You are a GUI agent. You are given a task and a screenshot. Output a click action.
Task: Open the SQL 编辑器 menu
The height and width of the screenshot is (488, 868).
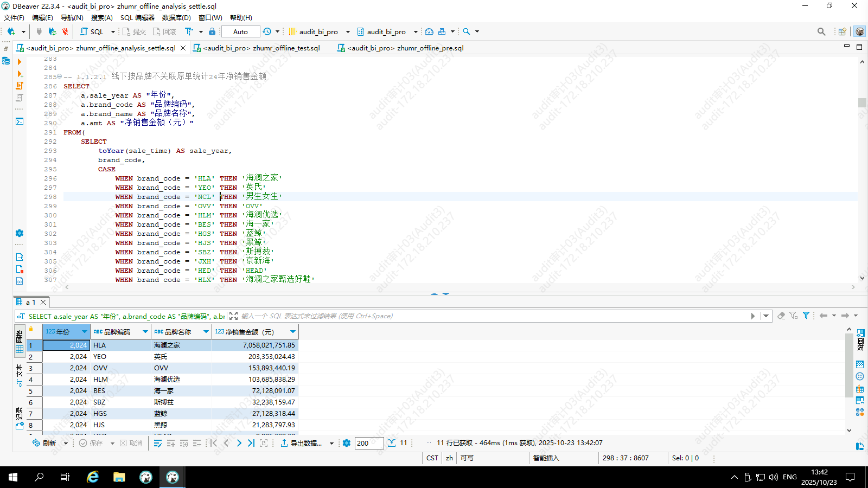click(x=137, y=17)
